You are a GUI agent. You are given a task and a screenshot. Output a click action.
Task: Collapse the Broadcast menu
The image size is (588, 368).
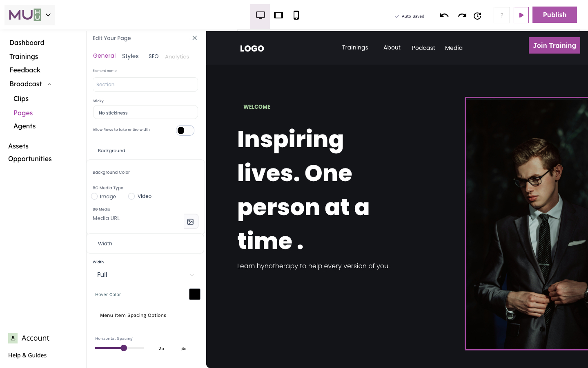pos(49,84)
